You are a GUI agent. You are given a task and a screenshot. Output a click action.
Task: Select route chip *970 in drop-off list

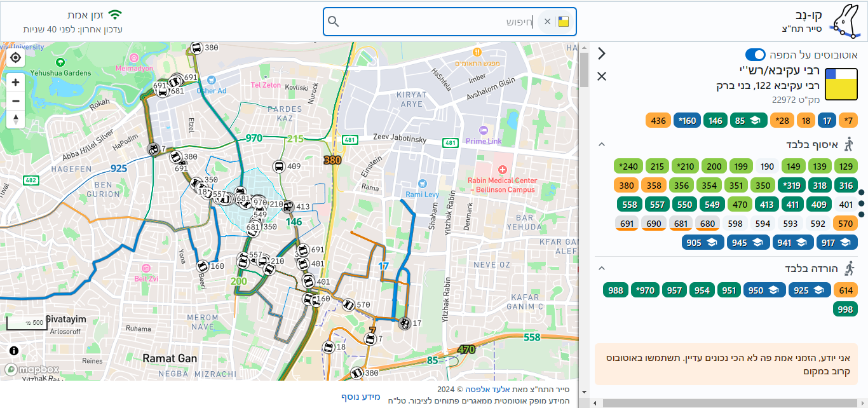[645, 290]
